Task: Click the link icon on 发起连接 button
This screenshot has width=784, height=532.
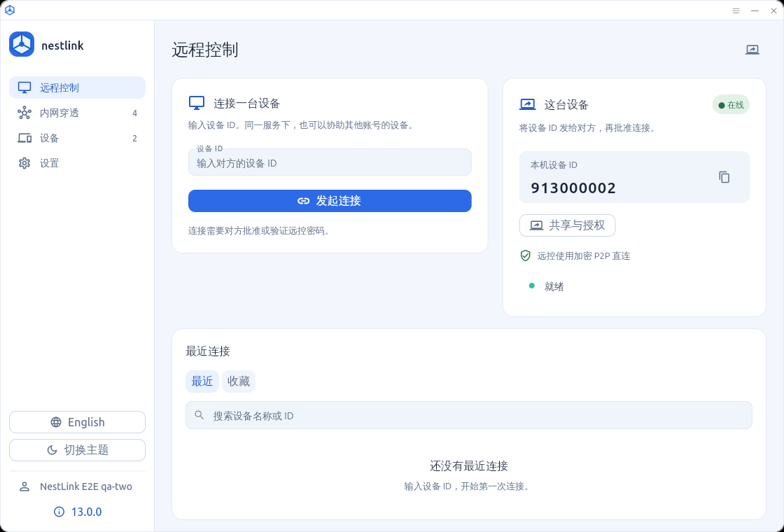Action: click(x=304, y=201)
